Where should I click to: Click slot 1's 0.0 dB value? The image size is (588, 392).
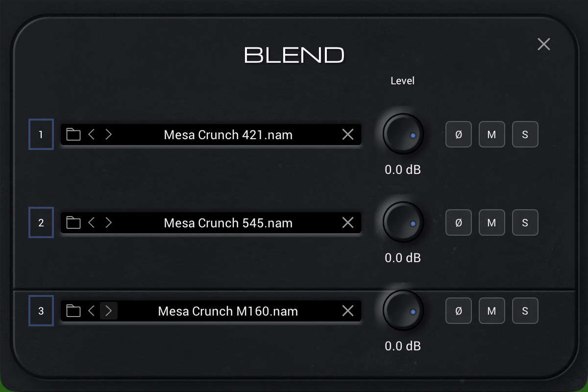[x=403, y=170]
